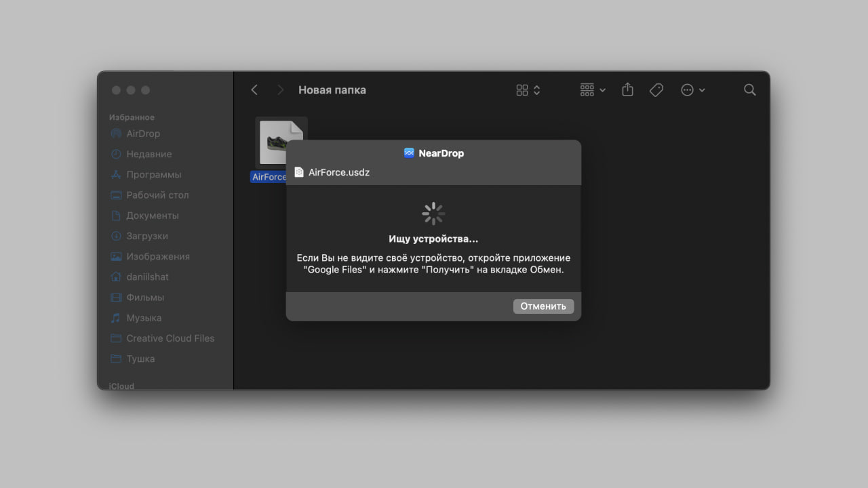Click the Finder forward arrow
This screenshot has width=868, height=488.
point(280,90)
